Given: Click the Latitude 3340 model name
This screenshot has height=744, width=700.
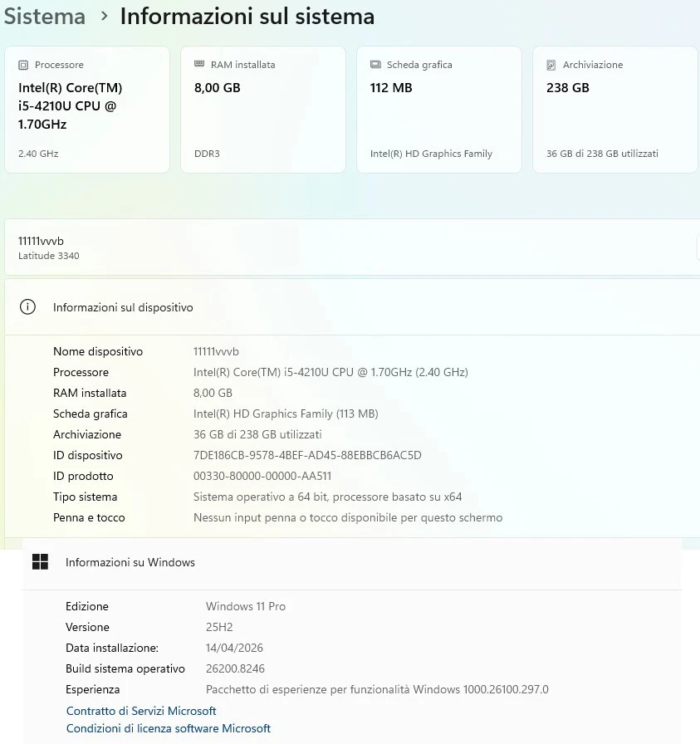Looking at the screenshot, I should tap(49, 256).
